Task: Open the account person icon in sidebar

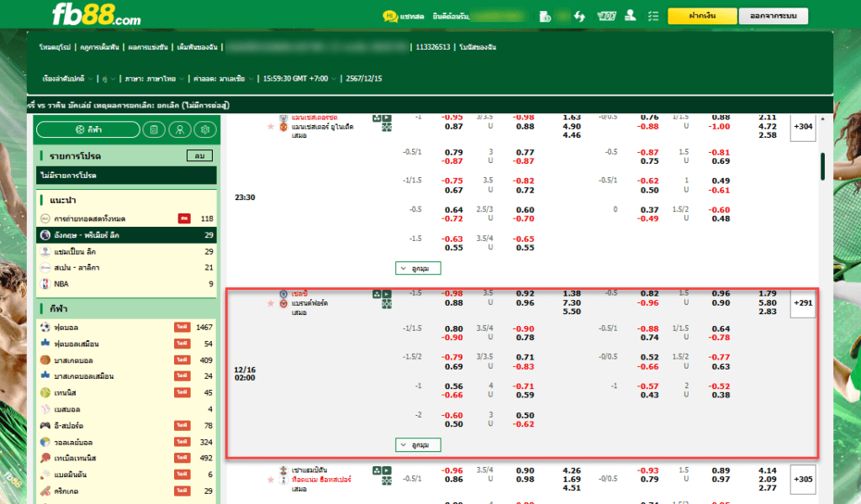Action: [x=180, y=129]
